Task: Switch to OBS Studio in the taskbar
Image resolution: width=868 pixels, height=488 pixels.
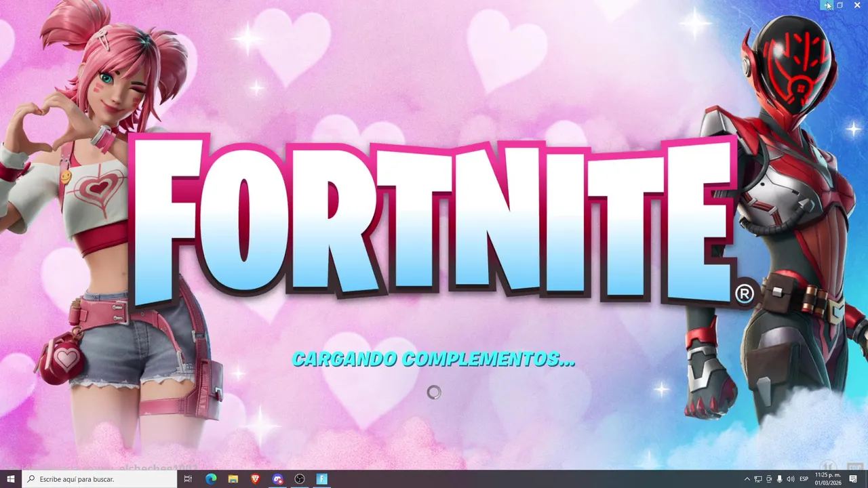Action: (300, 479)
